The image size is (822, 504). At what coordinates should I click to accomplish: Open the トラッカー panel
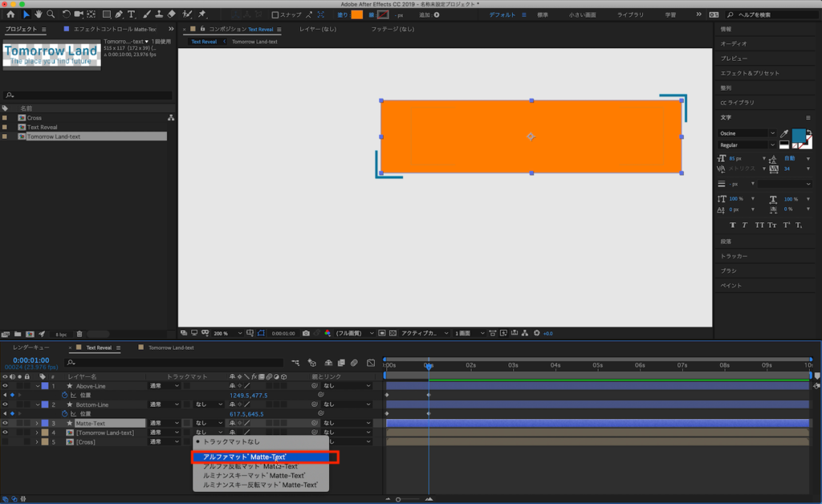[734, 256]
